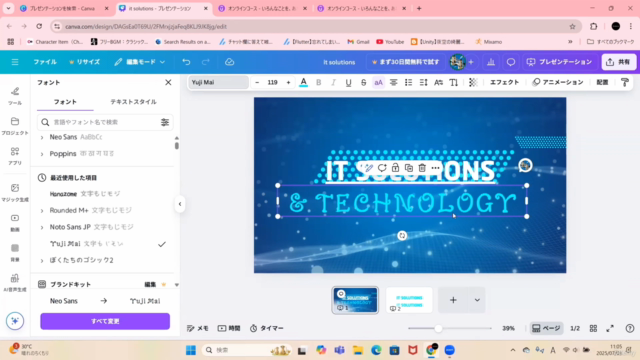
Task: Toggle italic formatting
Action: [333, 82]
